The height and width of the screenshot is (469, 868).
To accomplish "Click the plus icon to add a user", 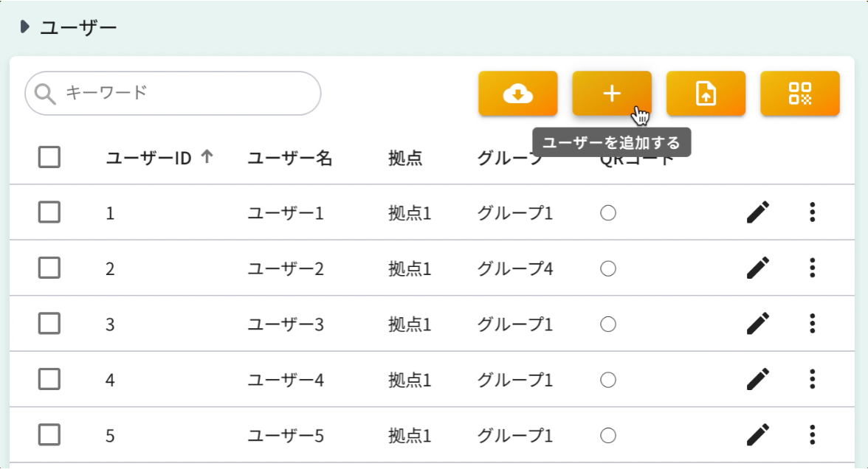I will coord(612,93).
